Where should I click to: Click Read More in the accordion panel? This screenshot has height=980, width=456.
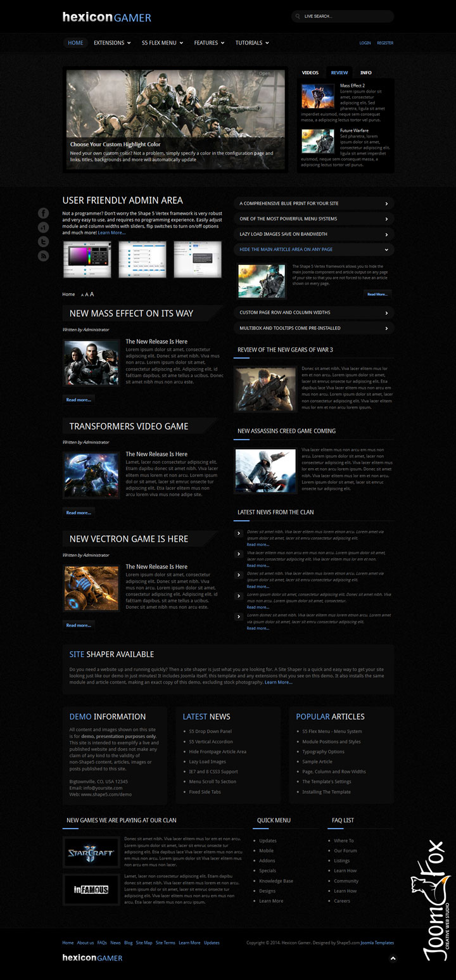[377, 294]
